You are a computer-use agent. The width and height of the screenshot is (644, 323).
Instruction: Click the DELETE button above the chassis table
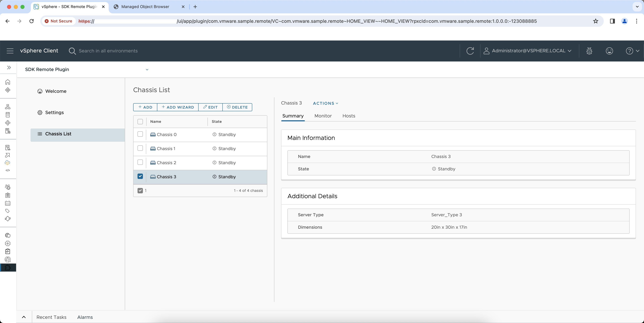237,107
